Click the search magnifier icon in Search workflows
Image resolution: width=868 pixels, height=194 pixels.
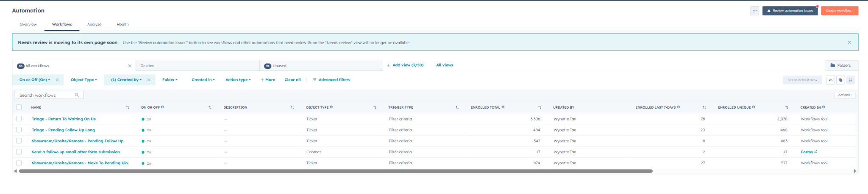tap(77, 95)
